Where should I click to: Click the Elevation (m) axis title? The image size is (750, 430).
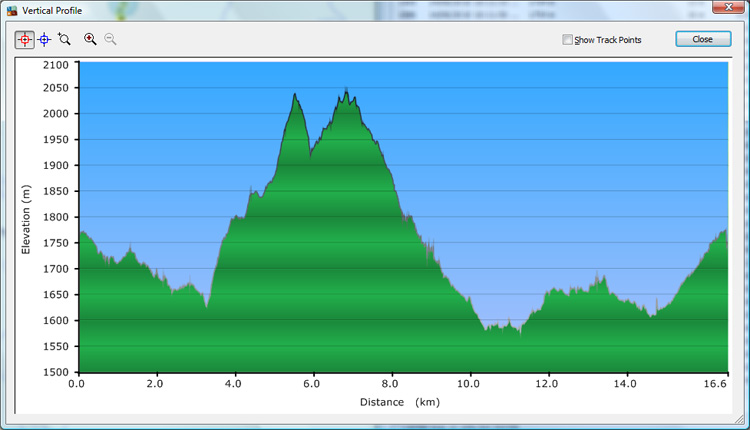[x=26, y=220]
